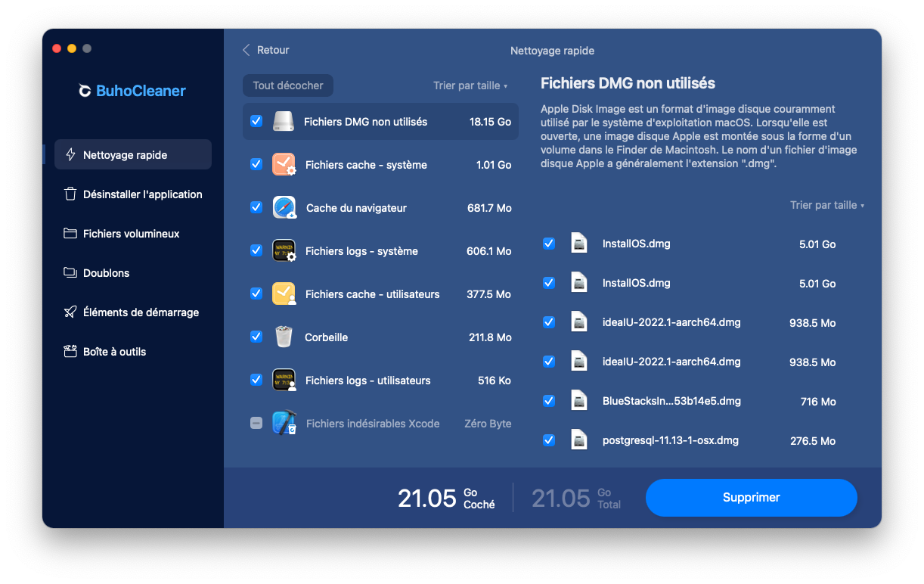The height and width of the screenshot is (584, 924).
Task: Click the Corbeille trash can icon
Action: pos(284,337)
